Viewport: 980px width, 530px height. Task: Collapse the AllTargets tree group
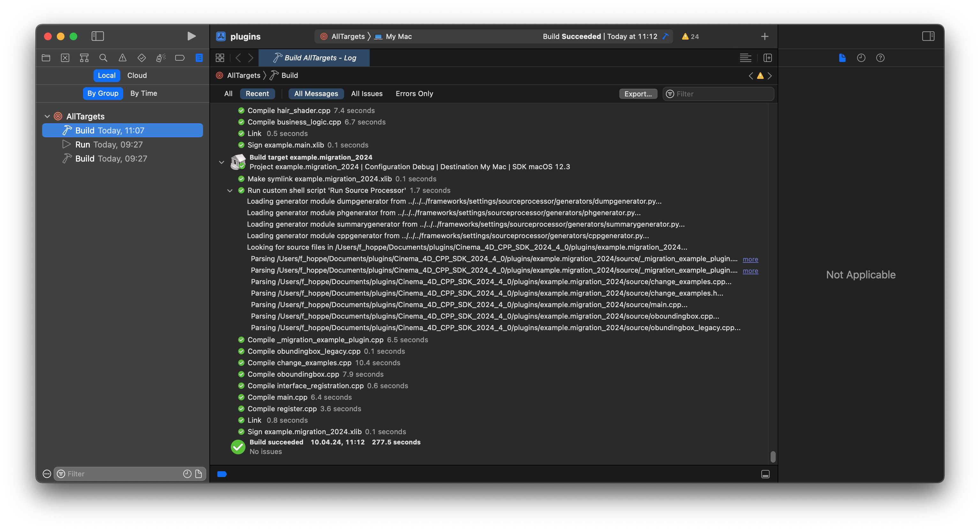pos(47,117)
